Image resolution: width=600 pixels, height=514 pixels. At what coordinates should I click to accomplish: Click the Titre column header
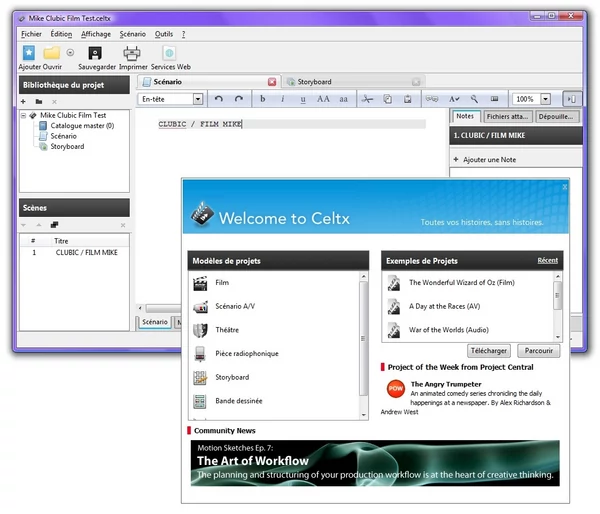pyautogui.click(x=61, y=241)
